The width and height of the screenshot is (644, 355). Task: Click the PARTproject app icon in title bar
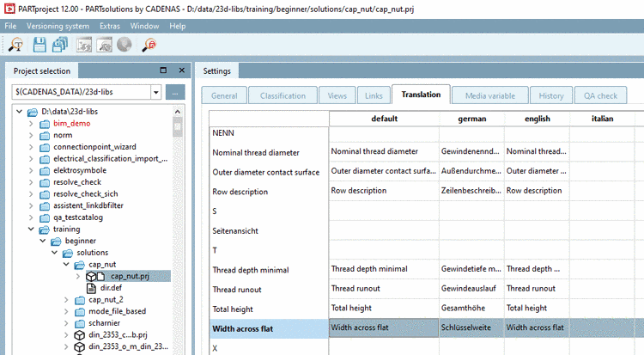(9, 9)
